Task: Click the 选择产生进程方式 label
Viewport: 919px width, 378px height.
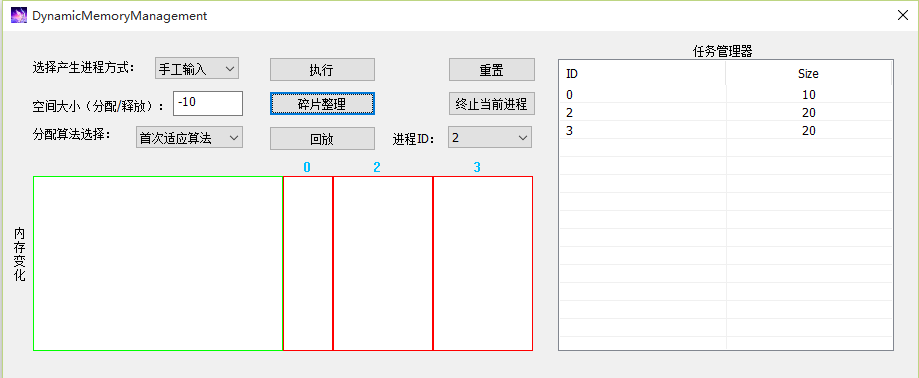Action: 83,67
